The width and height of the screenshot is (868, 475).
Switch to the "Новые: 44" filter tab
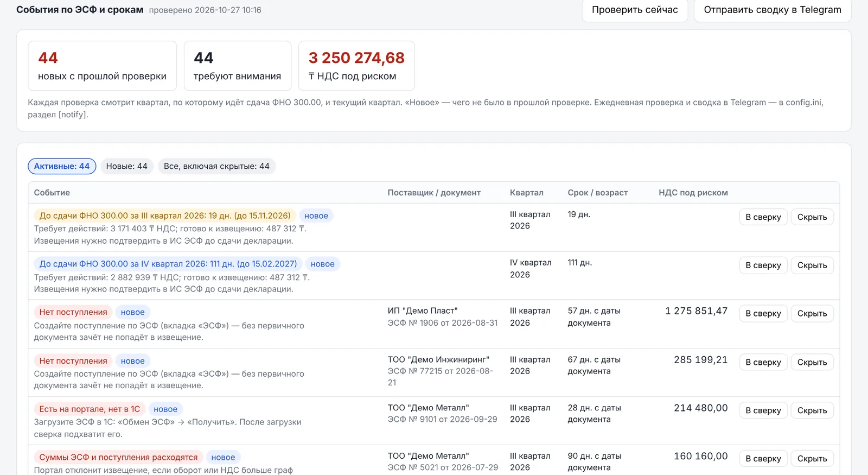coord(127,166)
